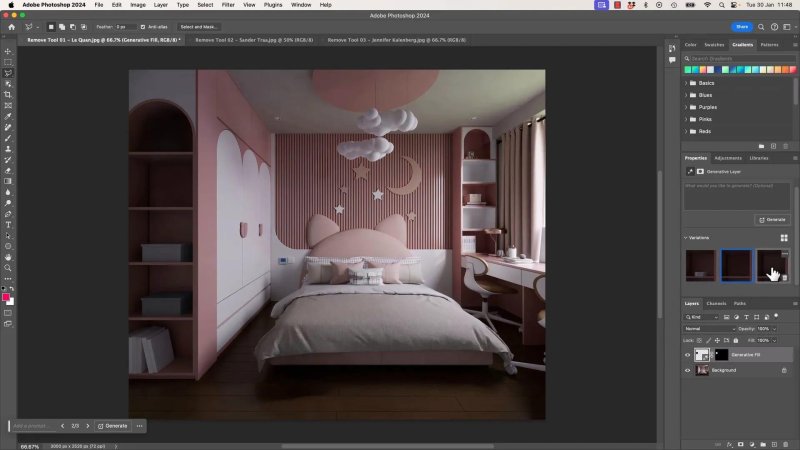The image size is (800, 450).
Task: Select the Gradient tool
Action: (8, 181)
